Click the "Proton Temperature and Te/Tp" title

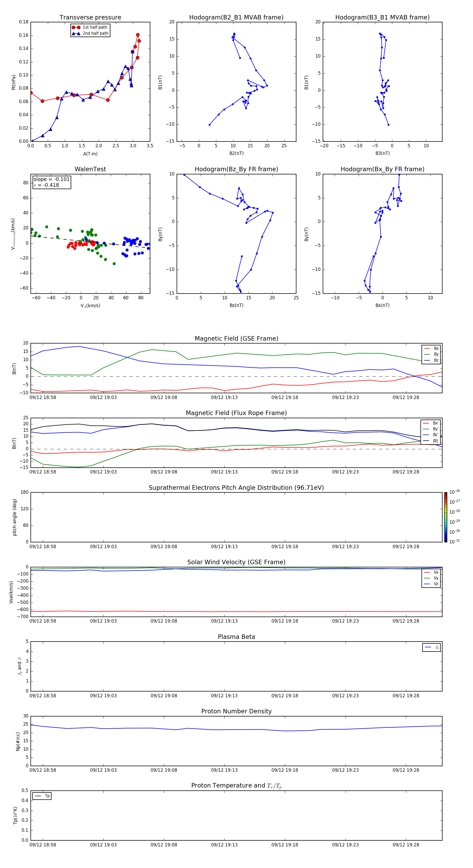click(236, 786)
